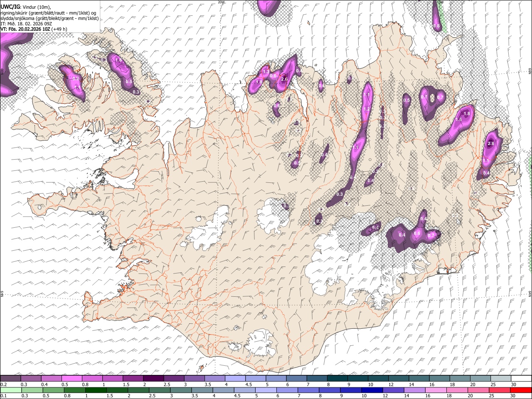Click the lower legend swatch labeled 2.5
This screenshot has height=399, width=532.
(160, 390)
